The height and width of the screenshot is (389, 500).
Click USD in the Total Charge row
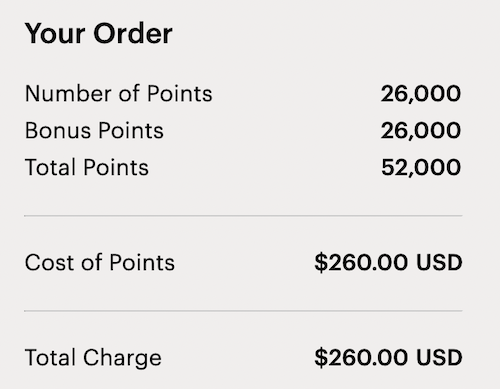[x=439, y=358]
